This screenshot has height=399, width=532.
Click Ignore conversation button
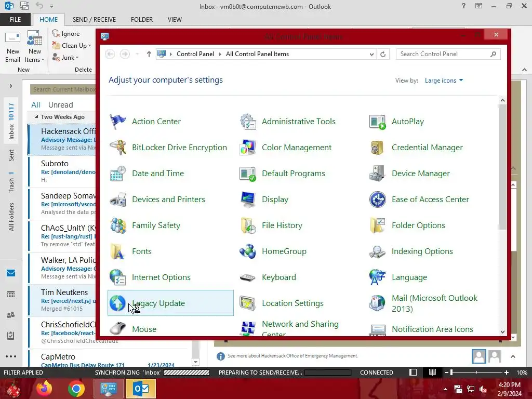pyautogui.click(x=66, y=34)
